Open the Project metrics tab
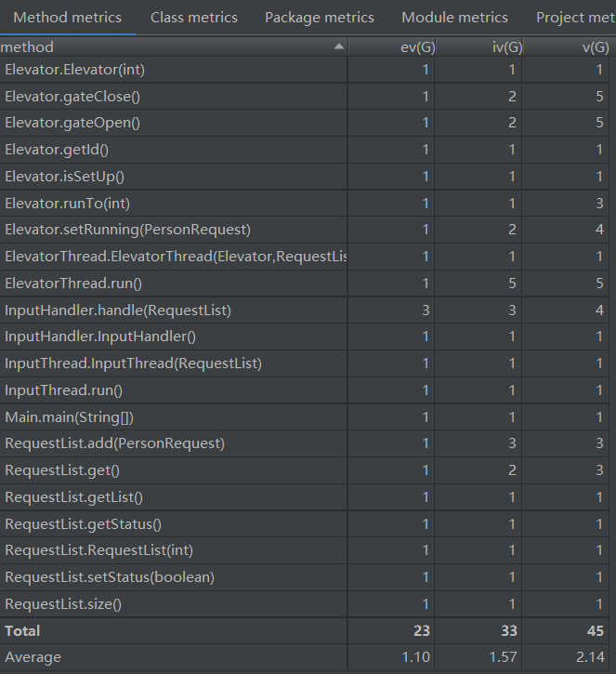This screenshot has height=674, width=616. pos(576,18)
